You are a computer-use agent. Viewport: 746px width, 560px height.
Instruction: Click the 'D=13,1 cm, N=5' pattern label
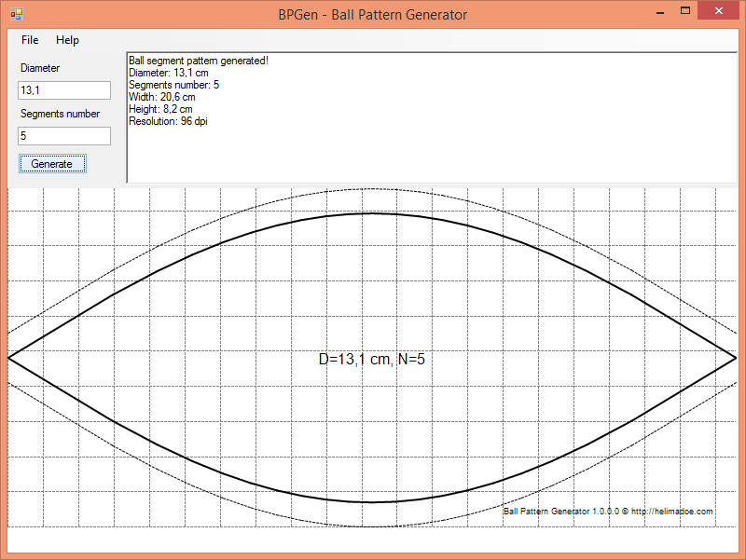click(x=371, y=360)
